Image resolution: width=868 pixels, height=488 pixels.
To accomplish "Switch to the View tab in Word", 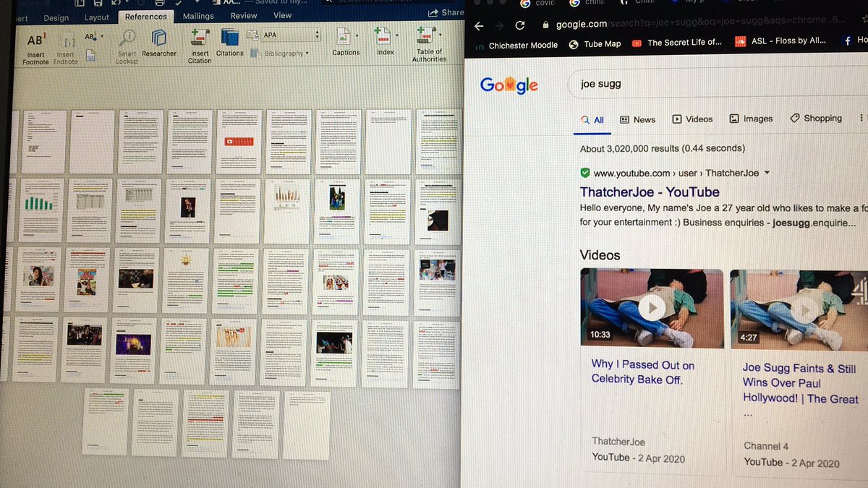I will pos(283,15).
